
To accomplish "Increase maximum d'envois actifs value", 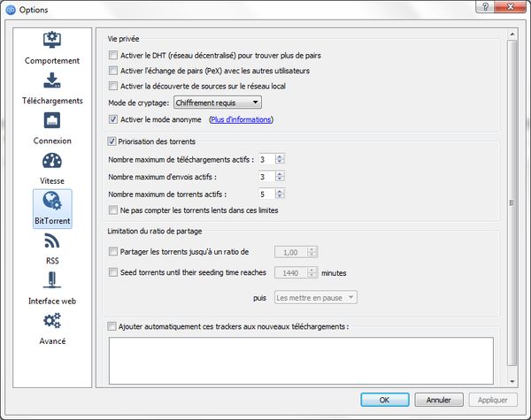I will click(280, 174).
